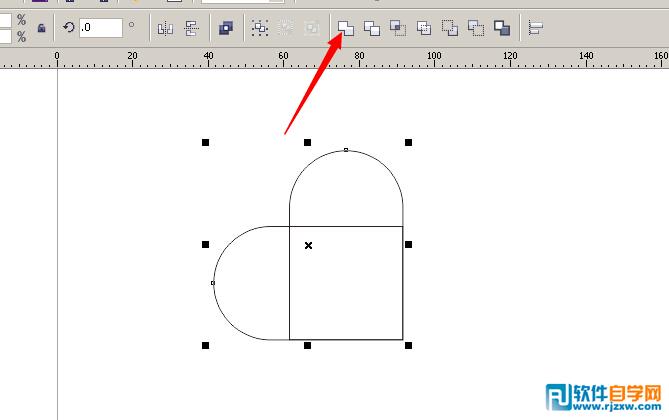This screenshot has height=420, width=669.
Task: Click the ruler label 0
Action: tap(57, 55)
